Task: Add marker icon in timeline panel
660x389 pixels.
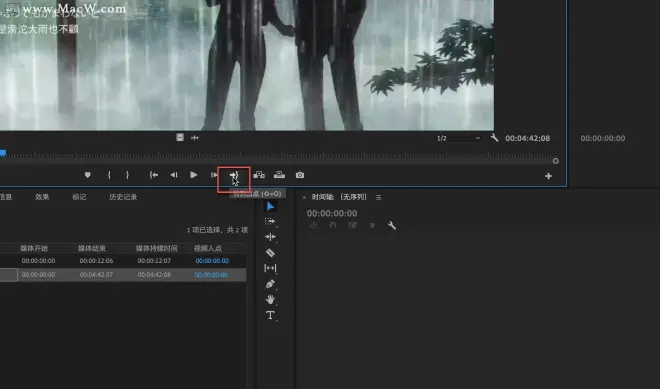Action: tap(372, 226)
